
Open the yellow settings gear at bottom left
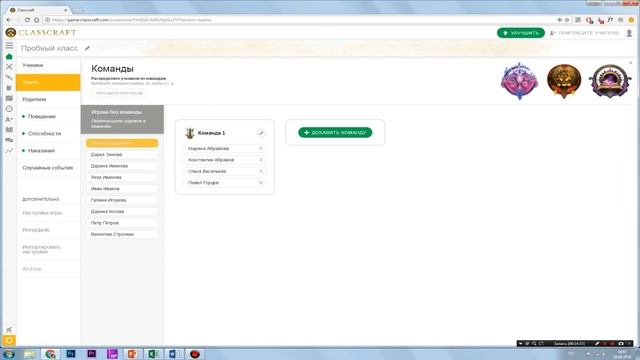tap(9, 340)
